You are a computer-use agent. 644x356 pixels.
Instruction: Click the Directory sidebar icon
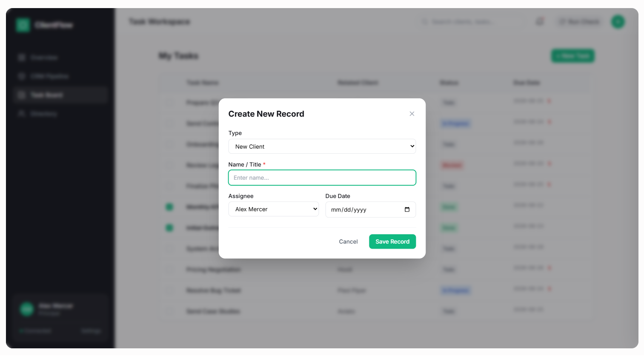[22, 114]
